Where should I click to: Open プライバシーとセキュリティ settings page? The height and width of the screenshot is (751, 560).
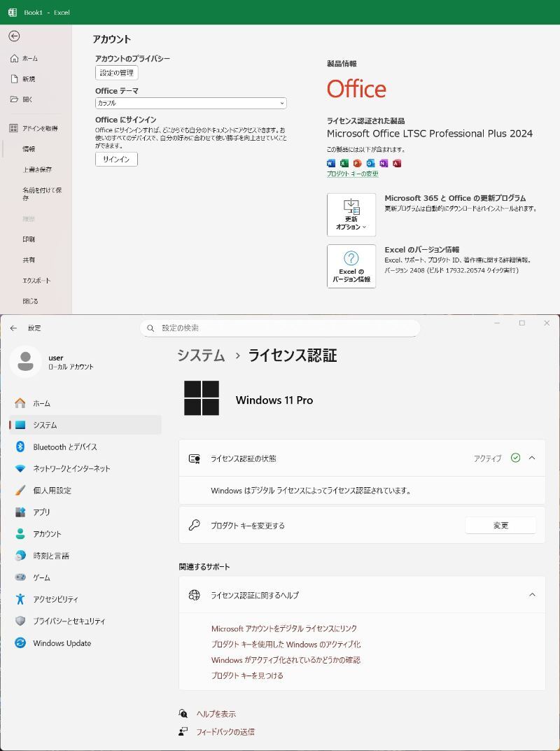point(69,621)
